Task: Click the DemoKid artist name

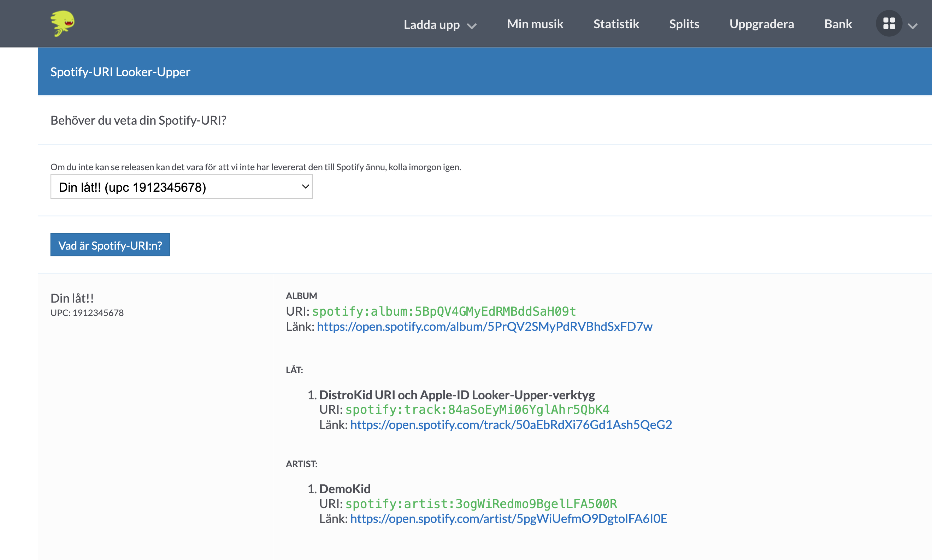Action: (344, 489)
